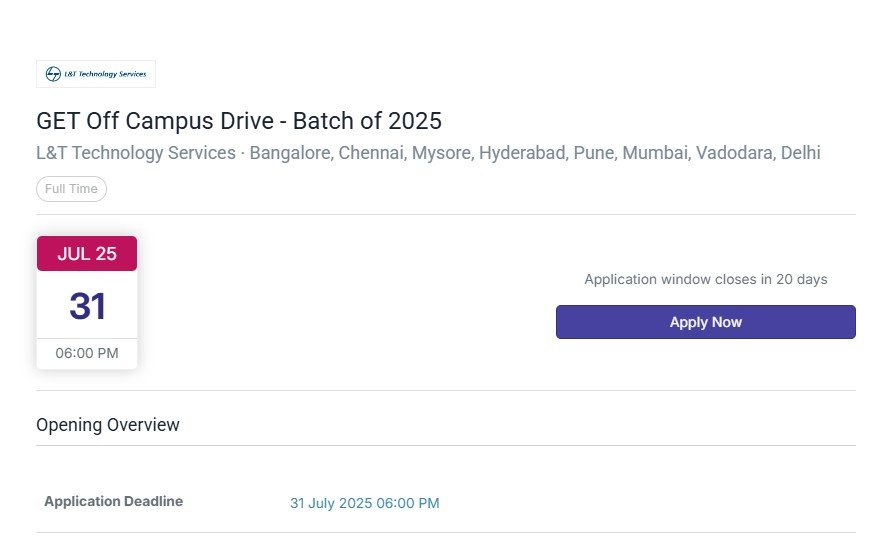Screen dimensions: 885x540
Task: Click Mysore in the location list
Action: (442, 153)
